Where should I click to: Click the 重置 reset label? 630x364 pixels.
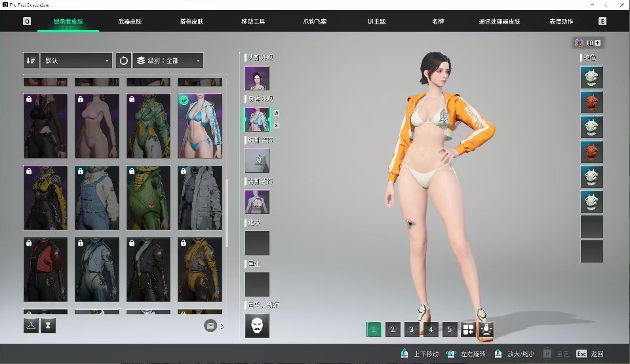(563, 354)
